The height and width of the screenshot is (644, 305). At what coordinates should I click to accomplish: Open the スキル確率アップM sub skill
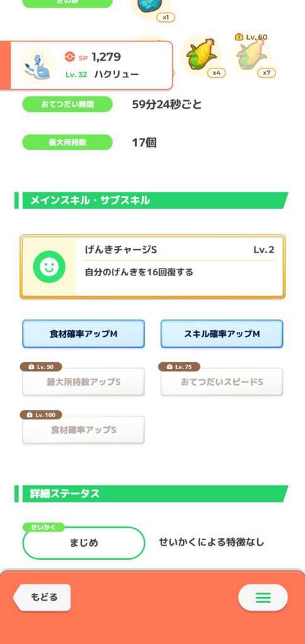[x=221, y=334]
